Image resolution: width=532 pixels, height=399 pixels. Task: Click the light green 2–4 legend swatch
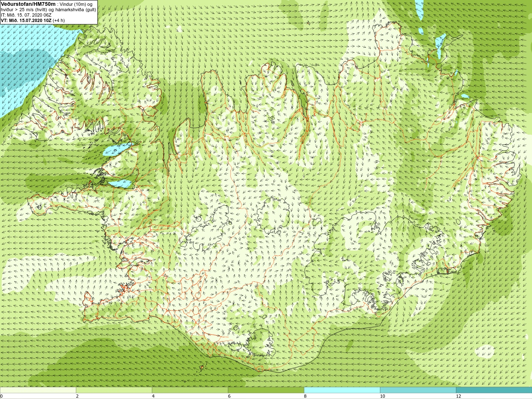[114, 390]
